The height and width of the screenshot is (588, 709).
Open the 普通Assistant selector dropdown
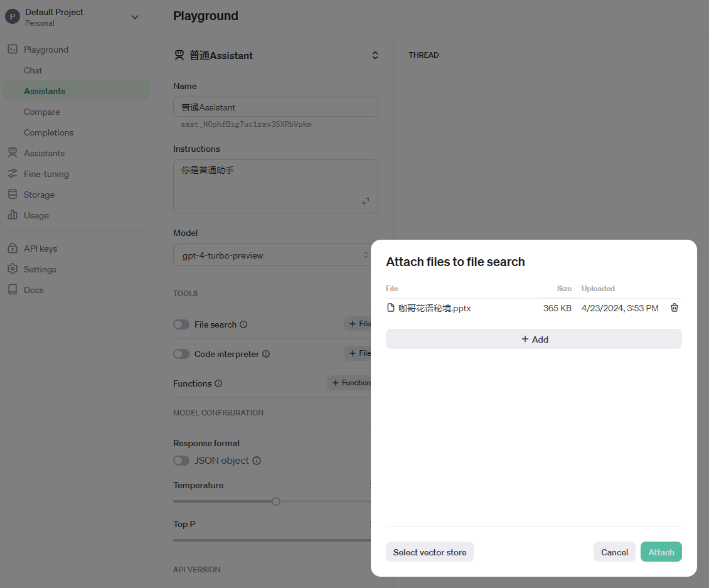click(375, 55)
